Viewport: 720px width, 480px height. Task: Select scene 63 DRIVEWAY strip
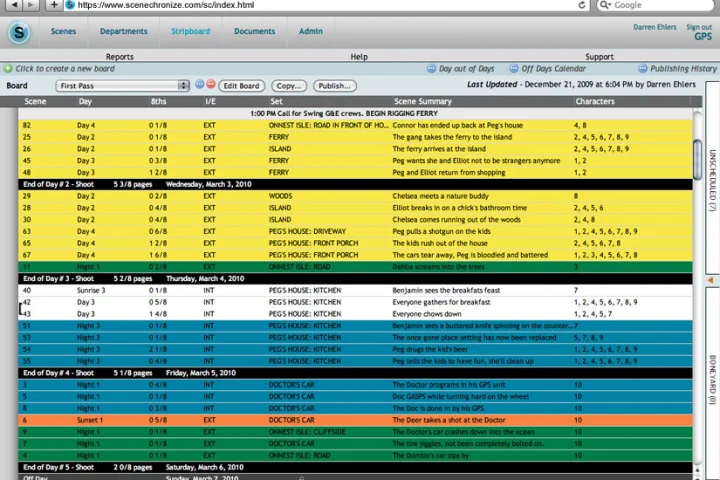[355, 231]
